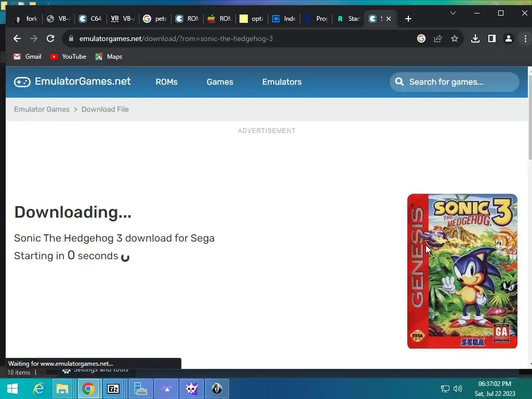Click the Search for games field
Viewport: 532px width, 399px height.
455,82
